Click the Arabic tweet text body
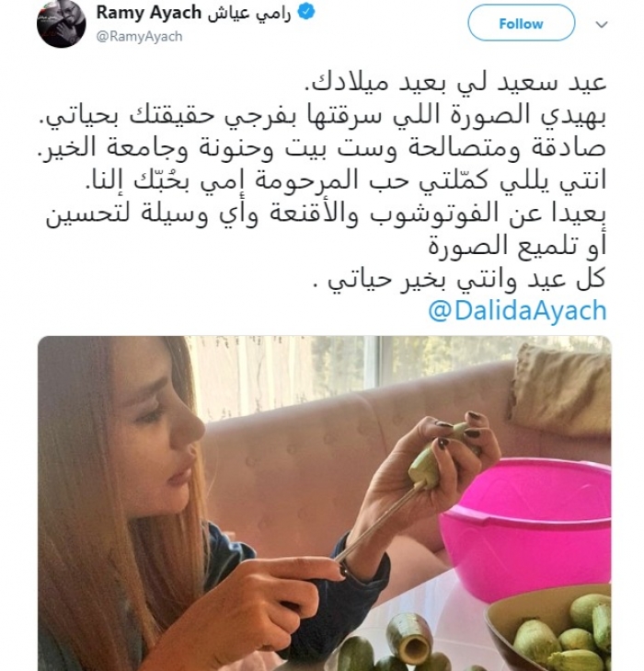 [326, 180]
